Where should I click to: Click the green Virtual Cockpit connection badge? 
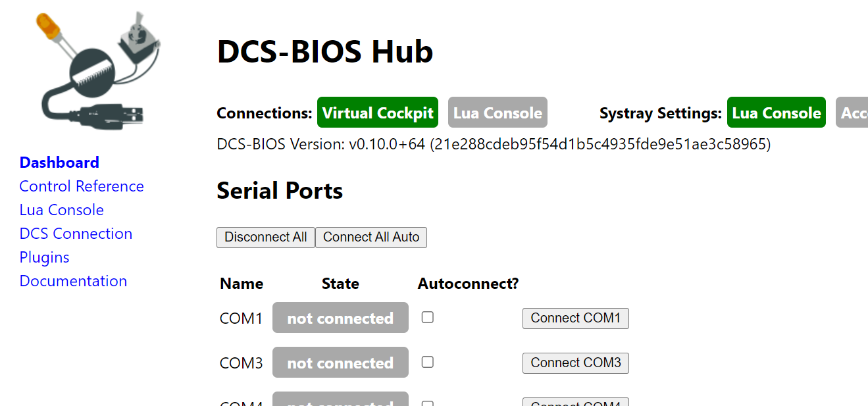pyautogui.click(x=378, y=113)
